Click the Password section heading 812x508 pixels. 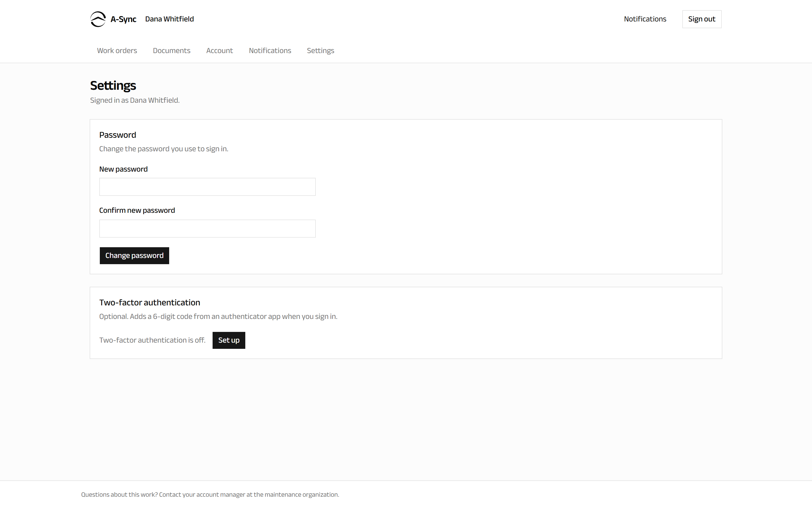coord(118,135)
